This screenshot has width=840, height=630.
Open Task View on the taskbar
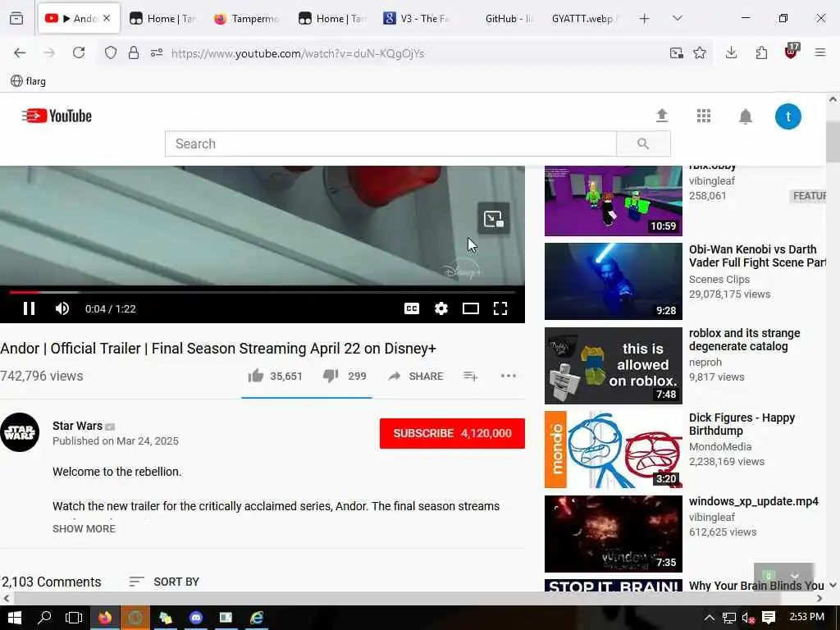click(74, 618)
